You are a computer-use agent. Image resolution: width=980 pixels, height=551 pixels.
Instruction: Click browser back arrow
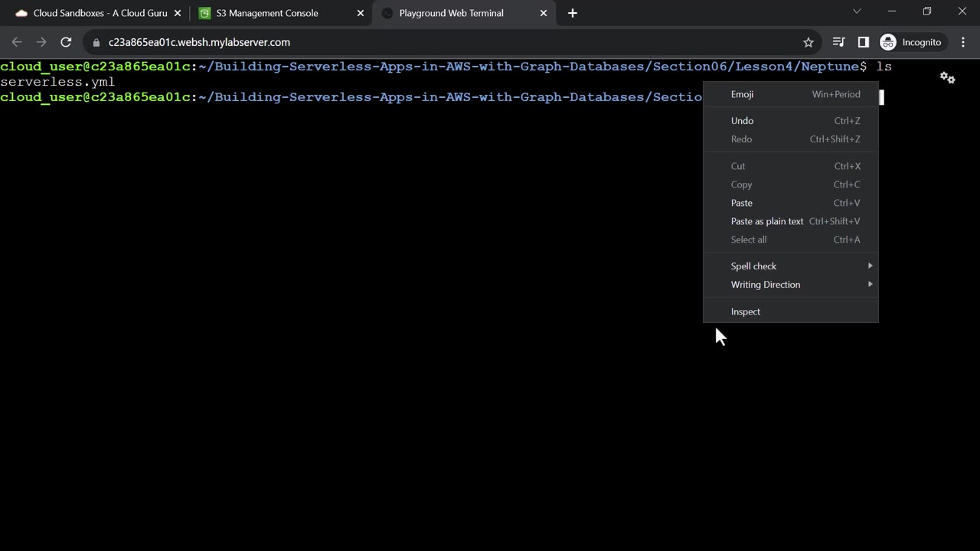(x=17, y=42)
